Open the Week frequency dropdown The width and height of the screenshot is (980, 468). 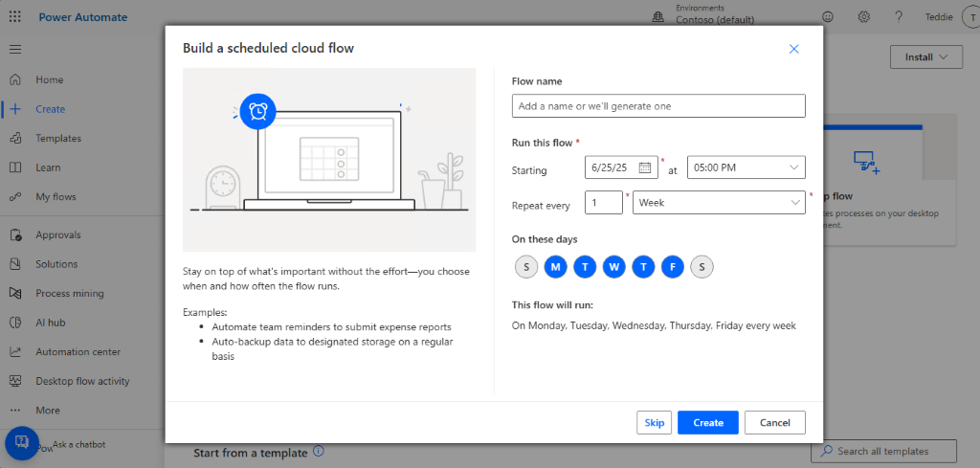(x=719, y=203)
